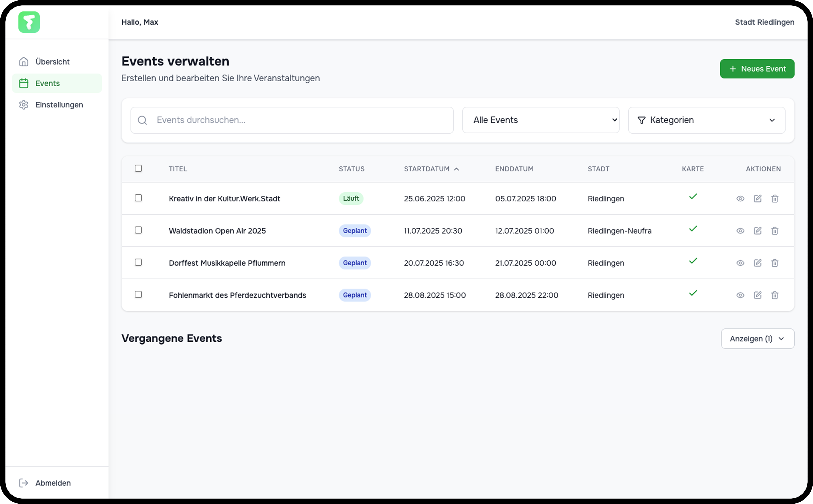Click the Events calendar icon in sidebar
The width and height of the screenshot is (813, 504).
coord(23,83)
